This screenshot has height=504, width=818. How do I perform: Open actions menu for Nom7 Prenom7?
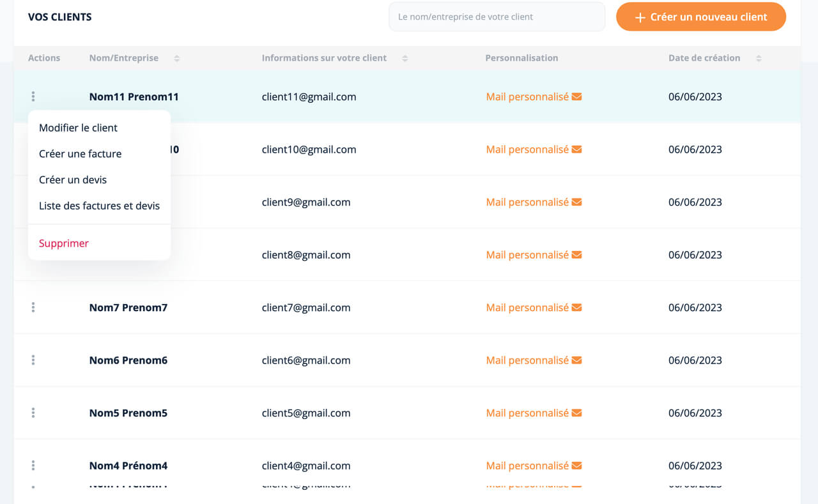(x=33, y=308)
